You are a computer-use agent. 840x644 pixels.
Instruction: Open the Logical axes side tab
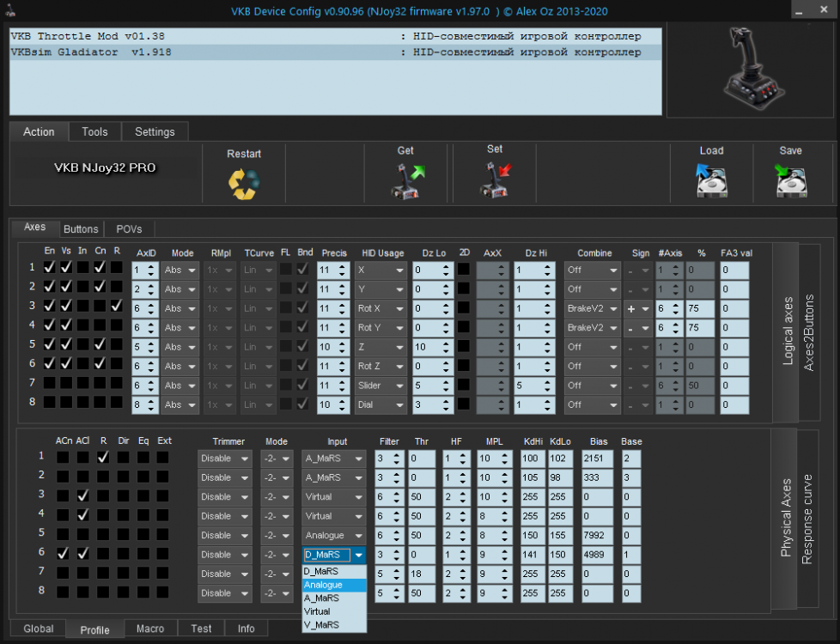[787, 331]
